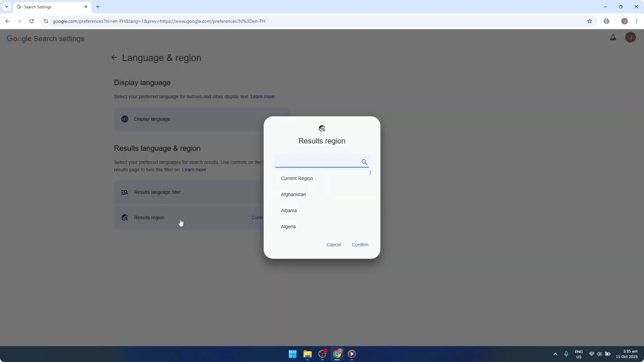Select Albania in the region list
Viewport: 644px width, 362px height.
[x=289, y=211]
